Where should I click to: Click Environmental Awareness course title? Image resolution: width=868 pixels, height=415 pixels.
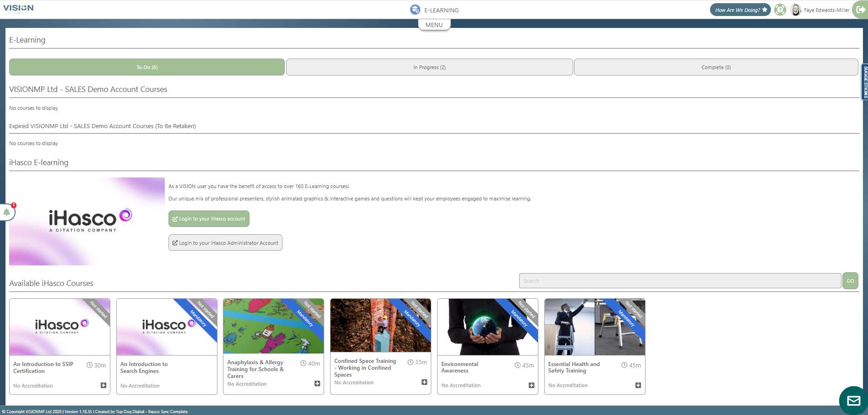pyautogui.click(x=460, y=367)
